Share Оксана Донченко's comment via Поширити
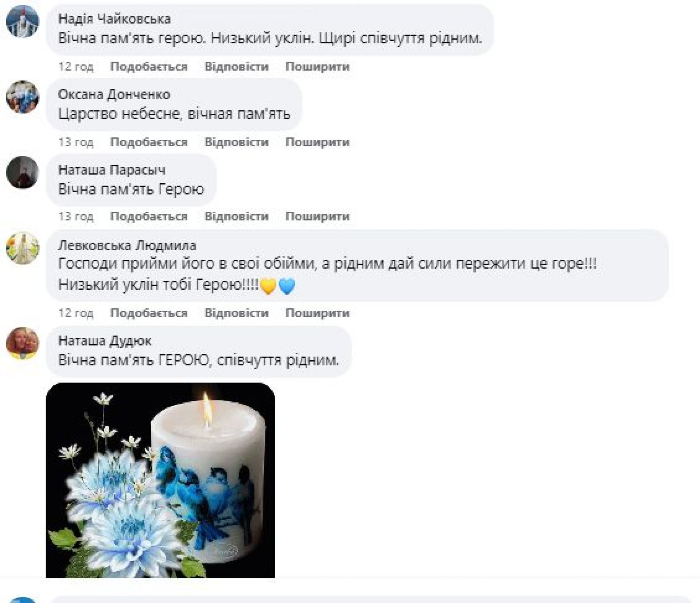 click(318, 142)
